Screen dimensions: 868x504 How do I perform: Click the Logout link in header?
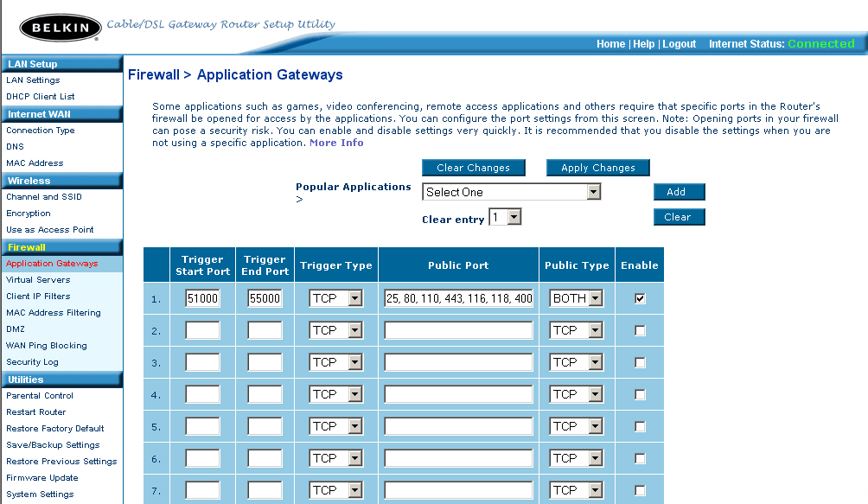[x=679, y=44]
